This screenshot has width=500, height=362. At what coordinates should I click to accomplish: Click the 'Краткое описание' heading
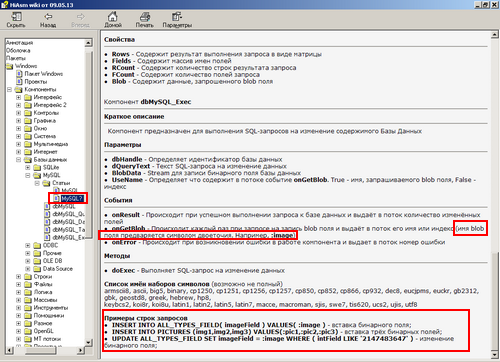click(134, 117)
